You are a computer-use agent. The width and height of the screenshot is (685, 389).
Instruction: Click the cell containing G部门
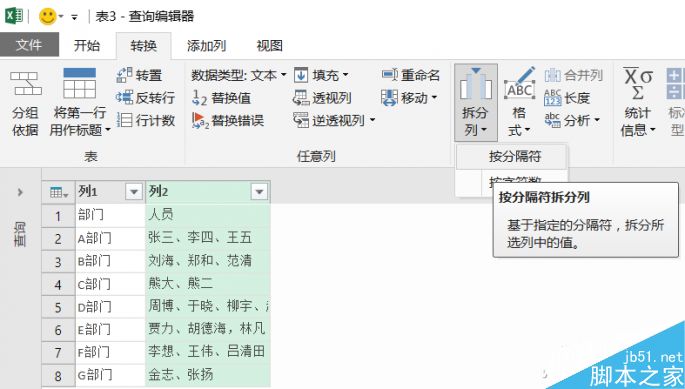(x=110, y=375)
